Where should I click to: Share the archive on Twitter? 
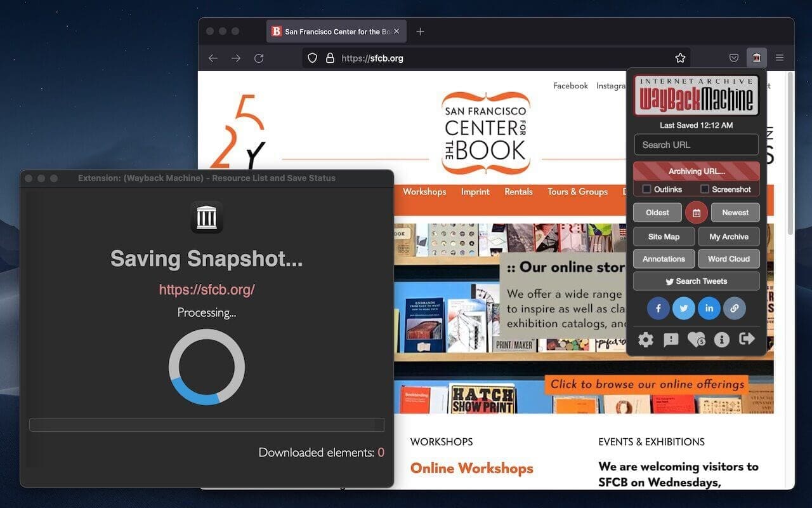pyautogui.click(x=684, y=309)
